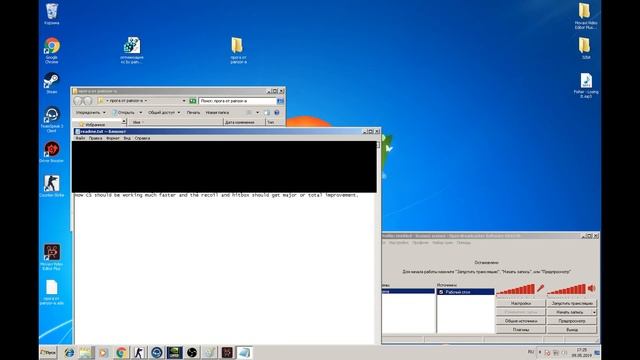Click the Плагины button in OBS
The image size is (640, 360).
pyautogui.click(x=521, y=329)
